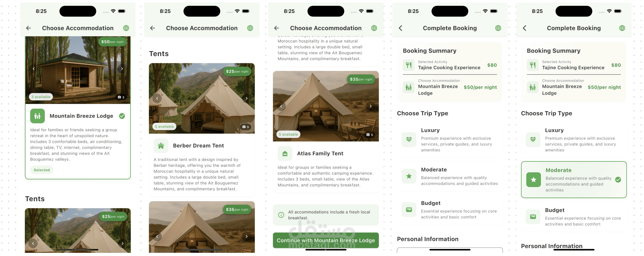Click the Mountain Breeze Lodge family icon
The image size is (644, 256).
38,116
